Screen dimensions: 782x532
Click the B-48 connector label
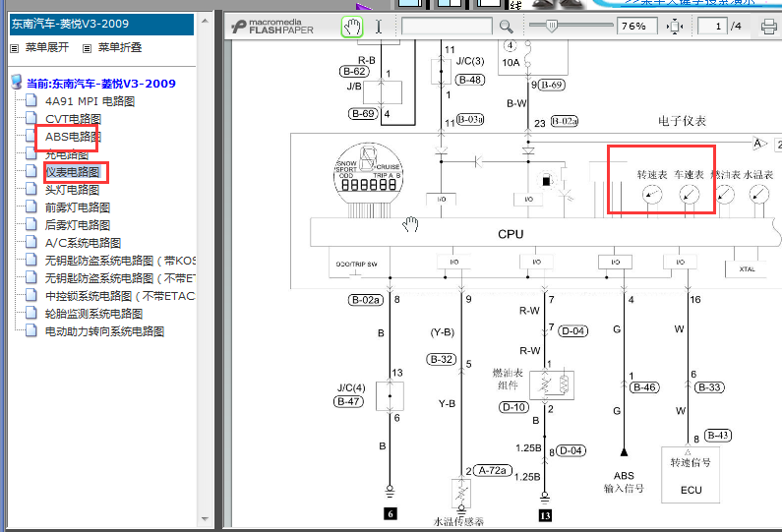[x=470, y=80]
